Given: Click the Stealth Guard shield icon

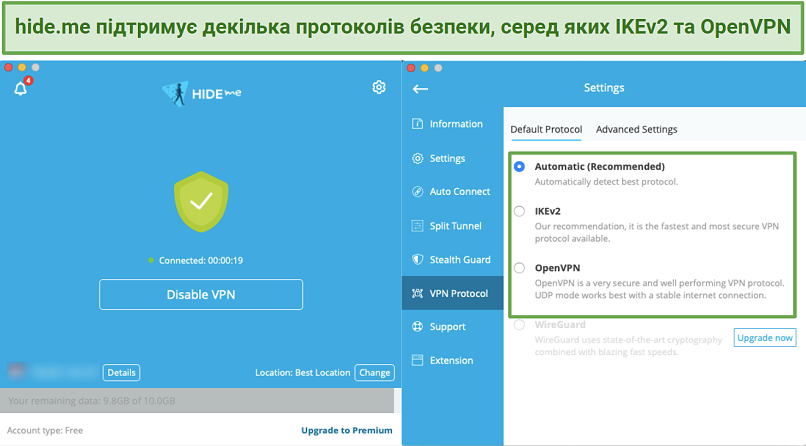Looking at the screenshot, I should (417, 259).
